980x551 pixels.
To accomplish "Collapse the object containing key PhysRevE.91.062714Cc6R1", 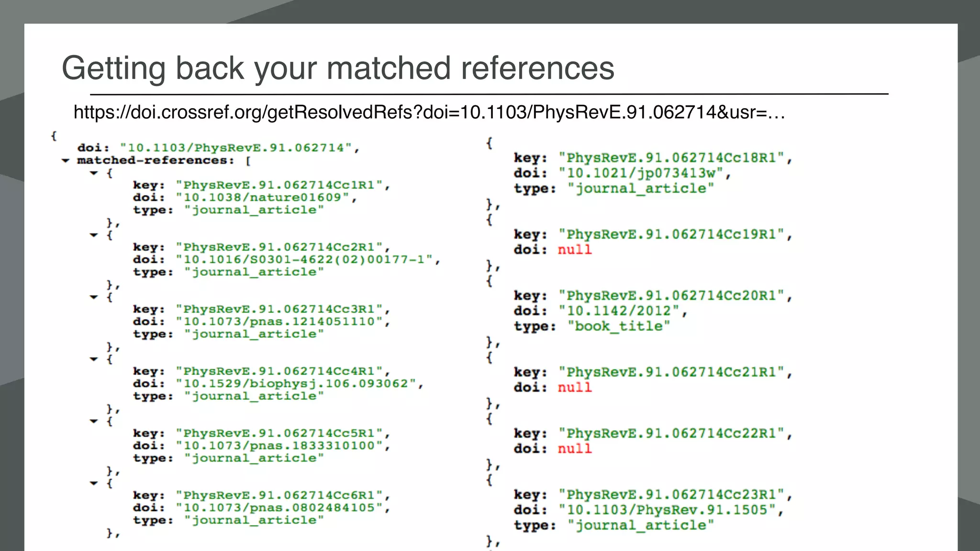I will (94, 483).
